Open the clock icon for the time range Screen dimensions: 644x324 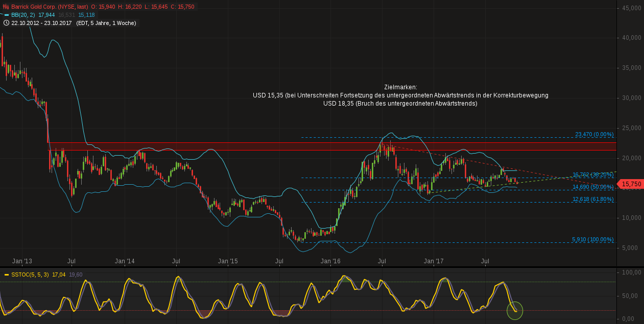pyautogui.click(x=6, y=23)
